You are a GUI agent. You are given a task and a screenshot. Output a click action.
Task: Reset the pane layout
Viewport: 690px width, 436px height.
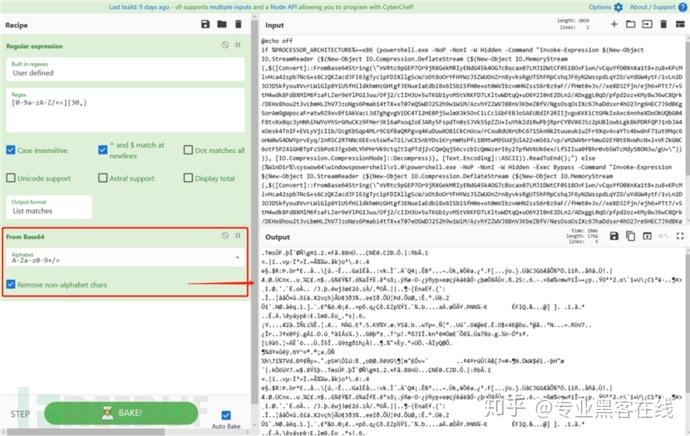680,24
